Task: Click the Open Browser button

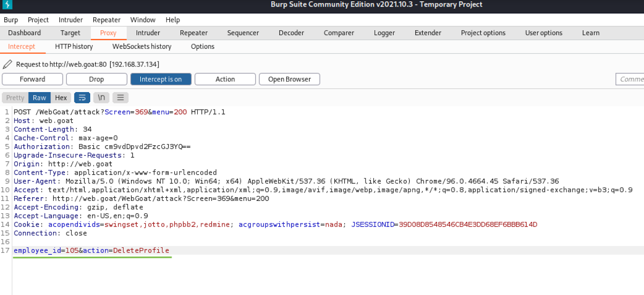Action: (x=289, y=79)
